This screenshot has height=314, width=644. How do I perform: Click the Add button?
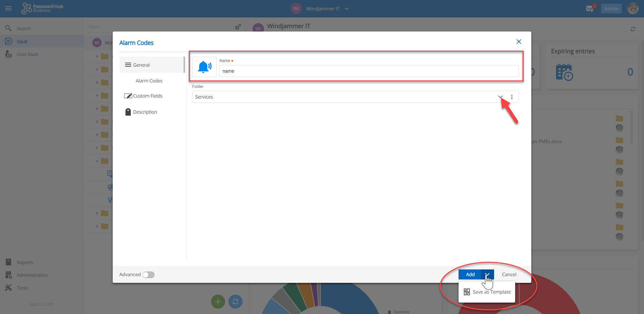pyautogui.click(x=470, y=274)
